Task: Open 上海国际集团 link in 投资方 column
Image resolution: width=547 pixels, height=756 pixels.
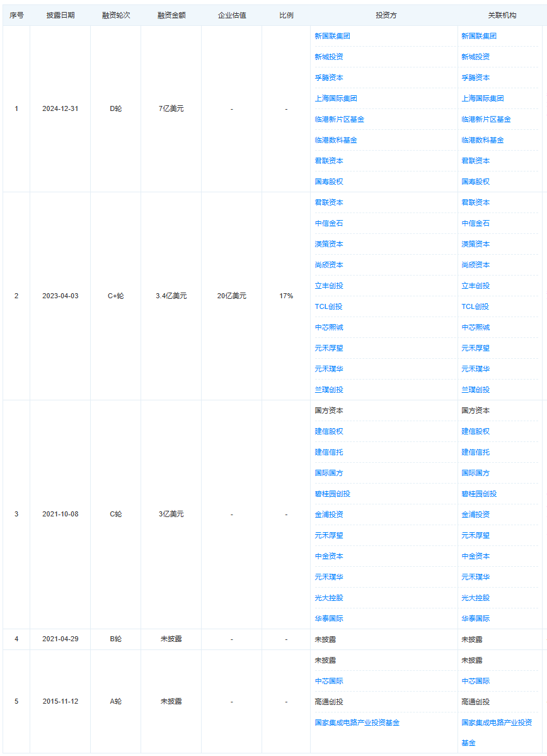Action: pyautogui.click(x=336, y=98)
